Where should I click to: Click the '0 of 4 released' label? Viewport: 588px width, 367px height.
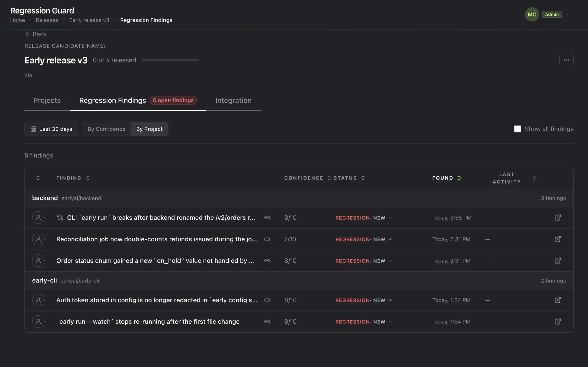[114, 60]
